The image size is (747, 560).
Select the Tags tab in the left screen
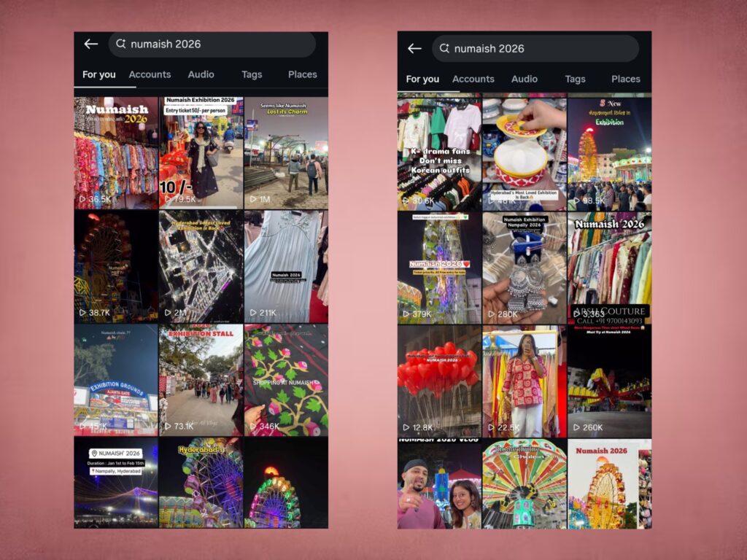pos(252,74)
